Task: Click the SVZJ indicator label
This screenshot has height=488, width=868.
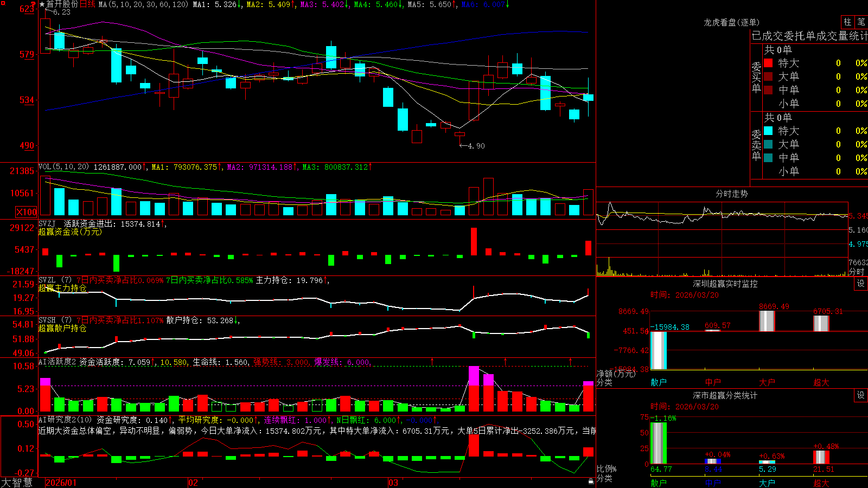Action: [47, 223]
